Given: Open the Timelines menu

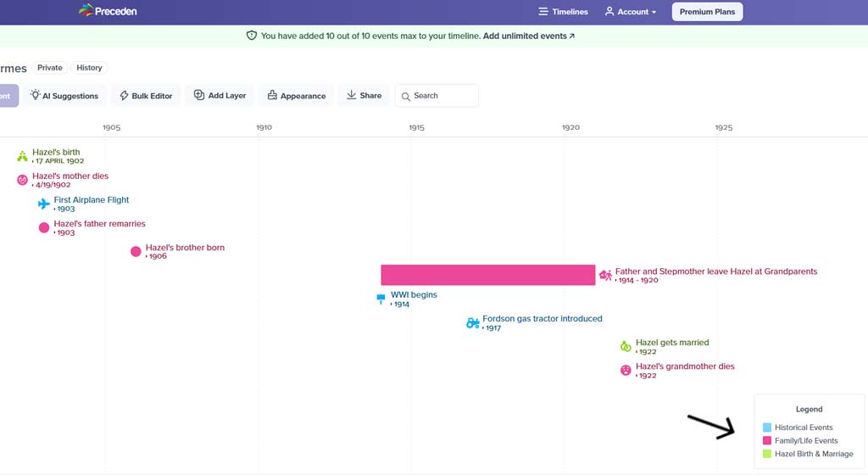Looking at the screenshot, I should 563,12.
